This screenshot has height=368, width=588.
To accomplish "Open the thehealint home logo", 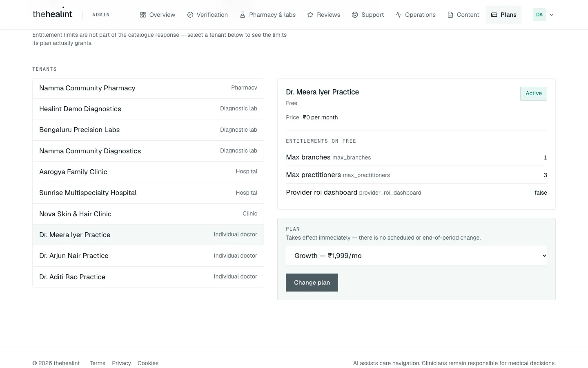I will pyautogui.click(x=52, y=14).
